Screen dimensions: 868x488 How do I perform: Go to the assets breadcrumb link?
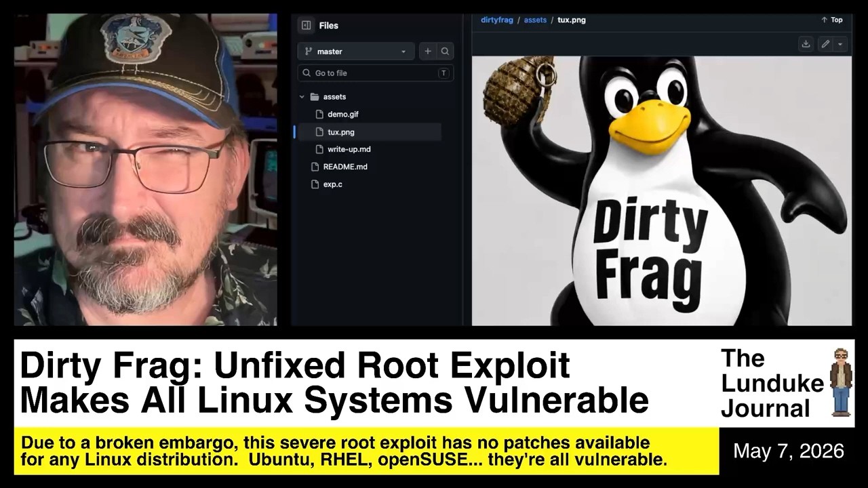(535, 20)
